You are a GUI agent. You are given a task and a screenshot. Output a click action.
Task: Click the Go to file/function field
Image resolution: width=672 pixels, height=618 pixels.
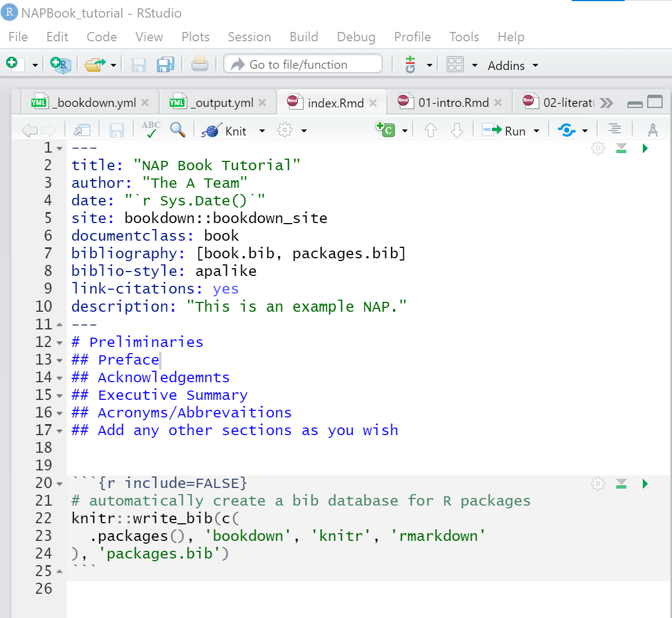tap(303, 64)
